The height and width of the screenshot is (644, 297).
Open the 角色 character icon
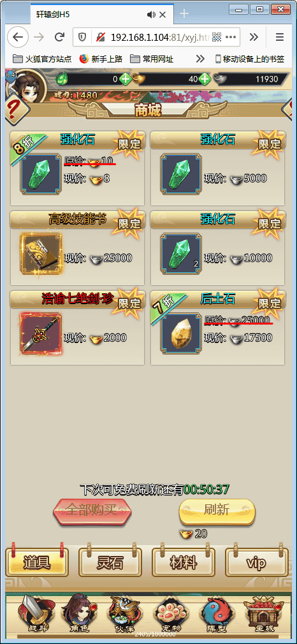click(x=79, y=614)
